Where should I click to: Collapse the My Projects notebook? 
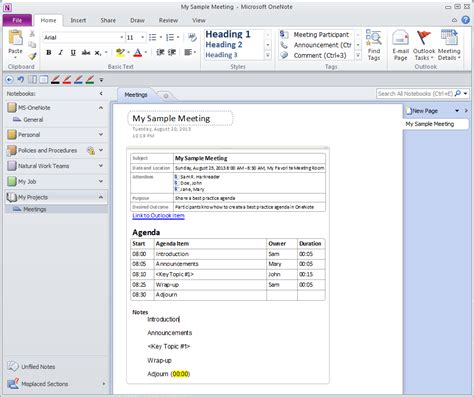pyautogui.click(x=101, y=197)
